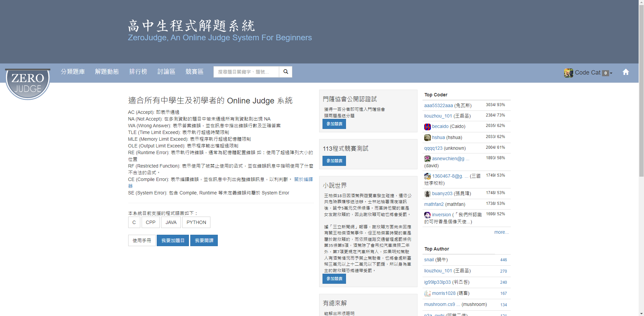Click the 使用手冊 button

point(142,240)
